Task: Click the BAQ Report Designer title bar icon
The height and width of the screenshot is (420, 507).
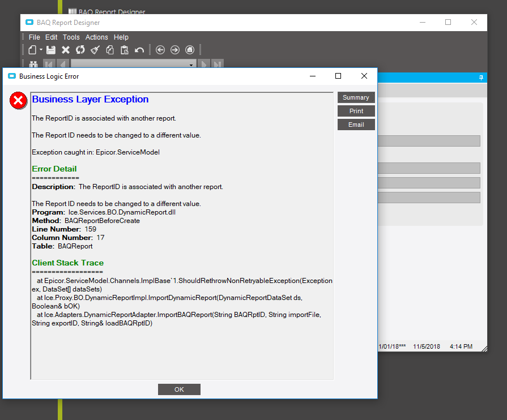Action: [29, 22]
